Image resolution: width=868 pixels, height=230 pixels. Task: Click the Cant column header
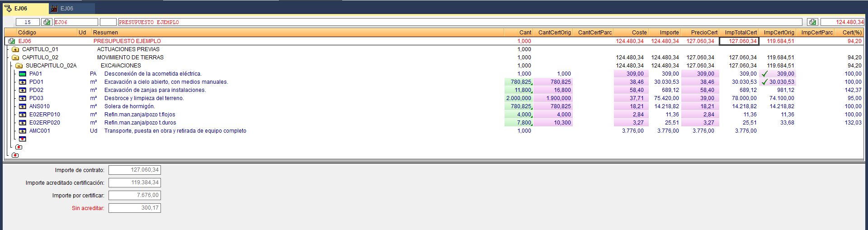(519, 33)
